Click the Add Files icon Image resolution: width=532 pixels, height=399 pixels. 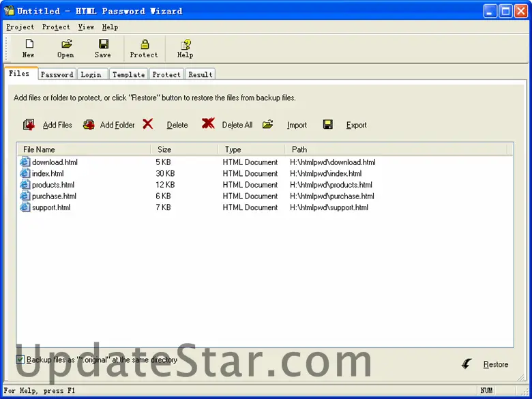(x=29, y=125)
